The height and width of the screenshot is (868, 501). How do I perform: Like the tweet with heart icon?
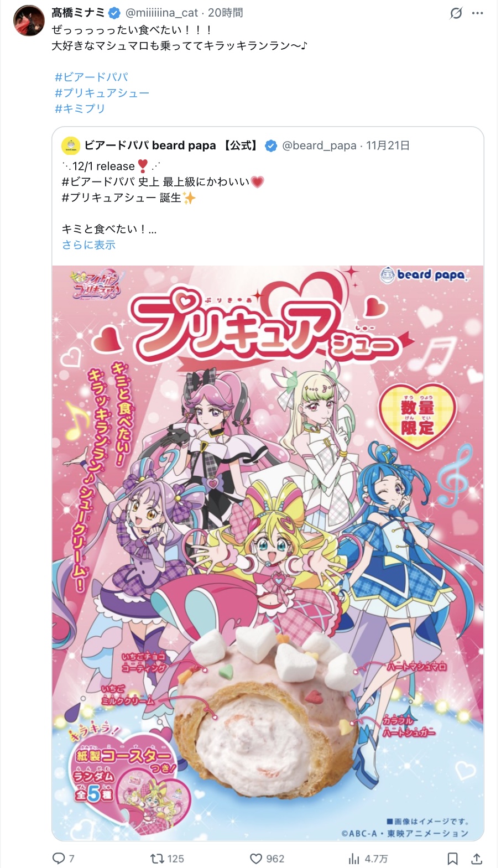click(255, 858)
